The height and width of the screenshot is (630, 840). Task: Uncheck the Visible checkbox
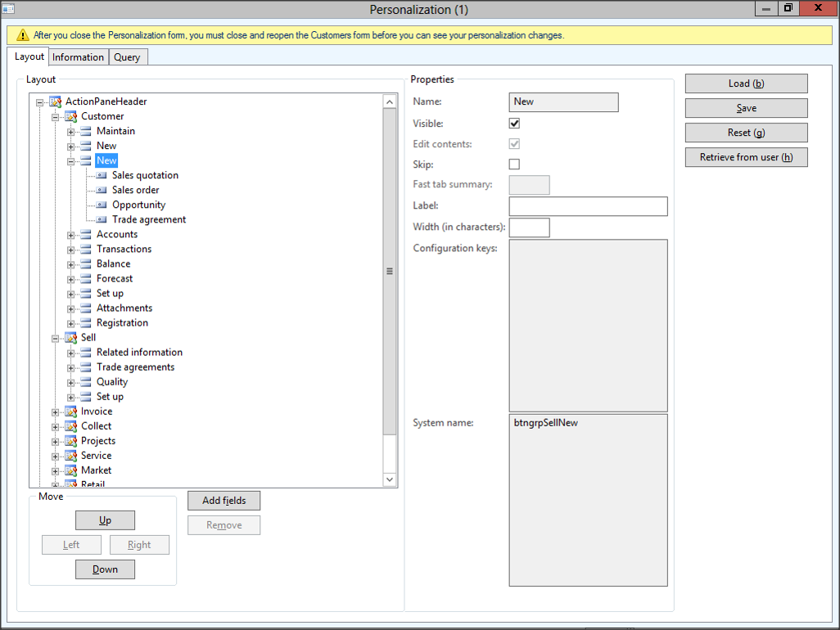[514, 124]
